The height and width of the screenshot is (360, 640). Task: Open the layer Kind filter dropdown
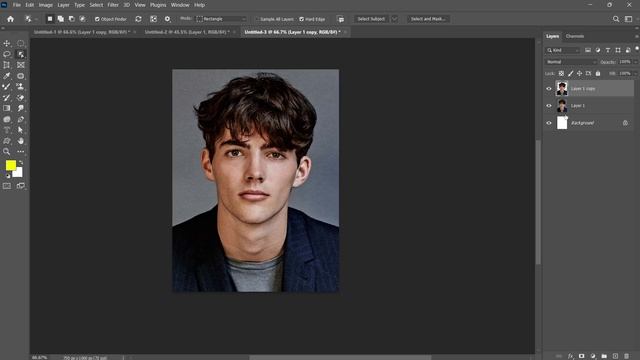563,50
